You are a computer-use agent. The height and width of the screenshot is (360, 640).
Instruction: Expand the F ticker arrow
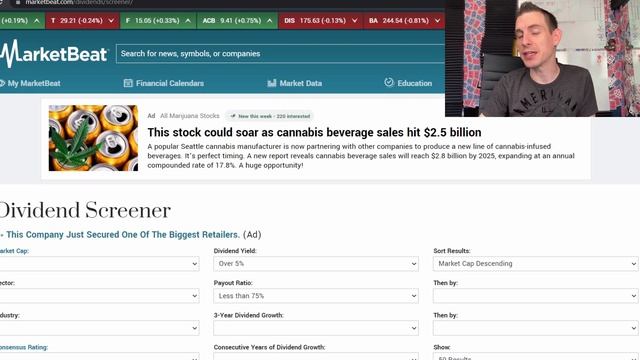(x=188, y=20)
